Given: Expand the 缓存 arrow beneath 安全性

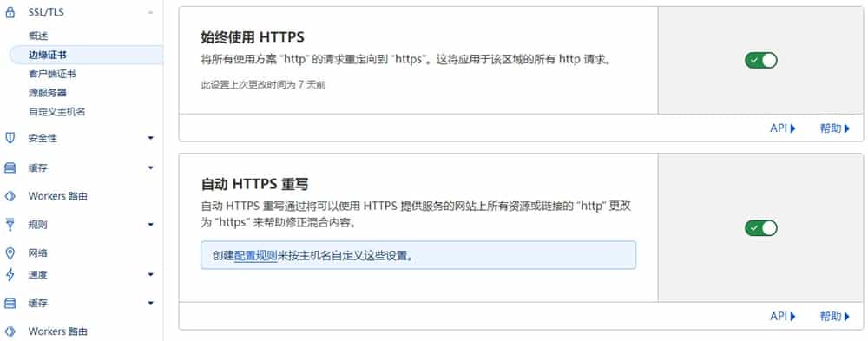Looking at the screenshot, I should click(150, 167).
